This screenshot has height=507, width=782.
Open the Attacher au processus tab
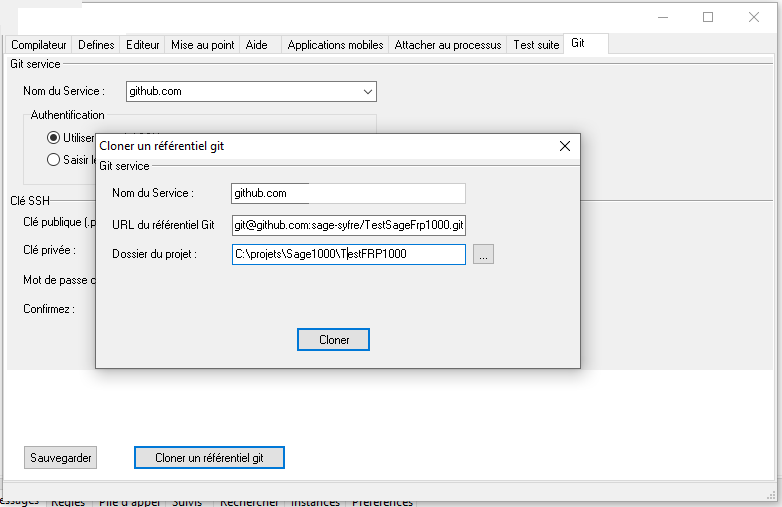tap(447, 45)
